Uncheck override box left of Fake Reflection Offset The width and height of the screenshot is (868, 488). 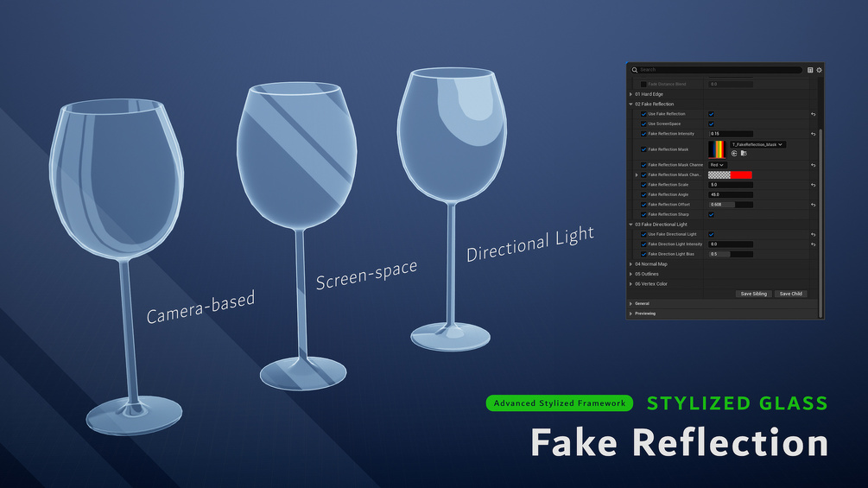tap(643, 205)
